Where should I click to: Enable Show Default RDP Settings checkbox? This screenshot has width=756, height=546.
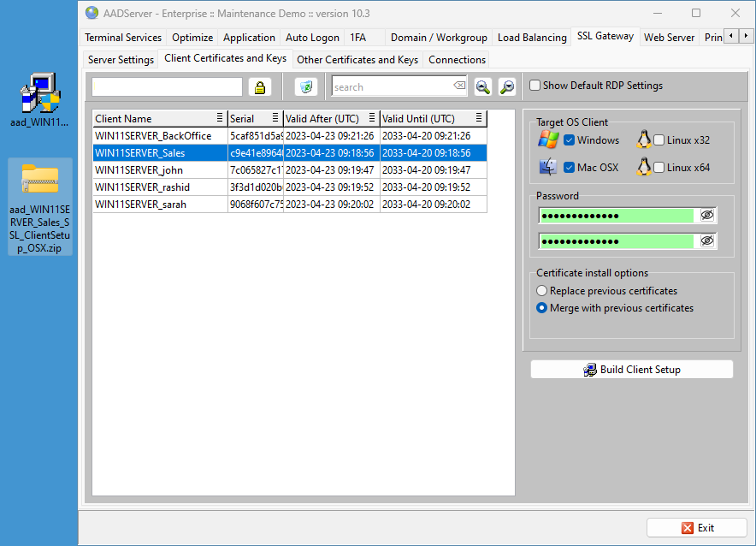coord(535,86)
